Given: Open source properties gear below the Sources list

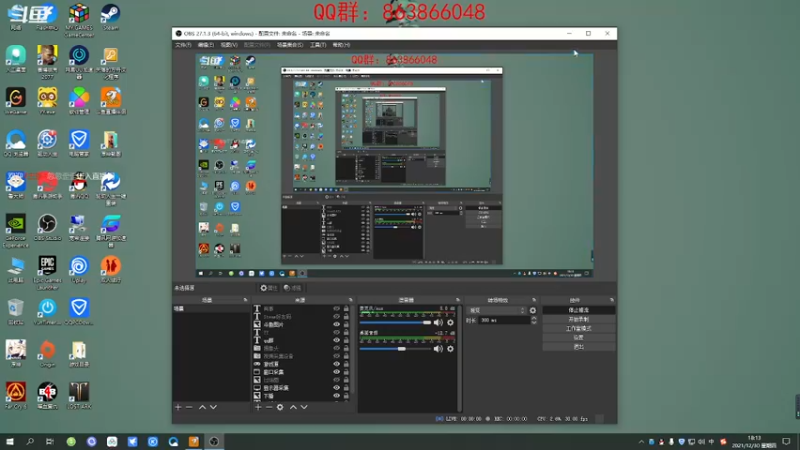Looking at the screenshot, I should 280,407.
